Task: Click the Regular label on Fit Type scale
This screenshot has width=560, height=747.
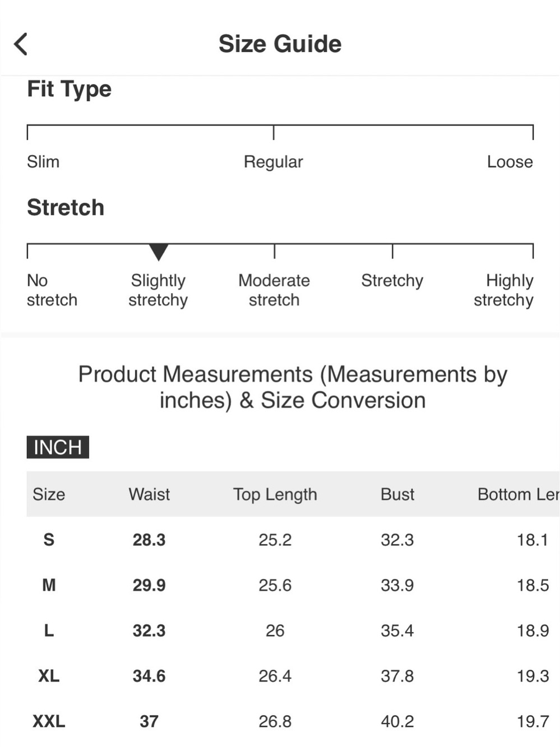Action: pos(274,162)
